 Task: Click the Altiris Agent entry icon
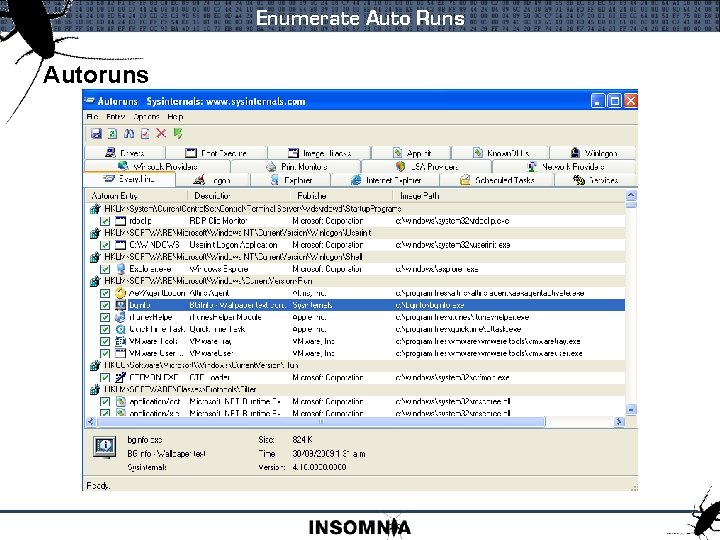[x=120, y=293]
